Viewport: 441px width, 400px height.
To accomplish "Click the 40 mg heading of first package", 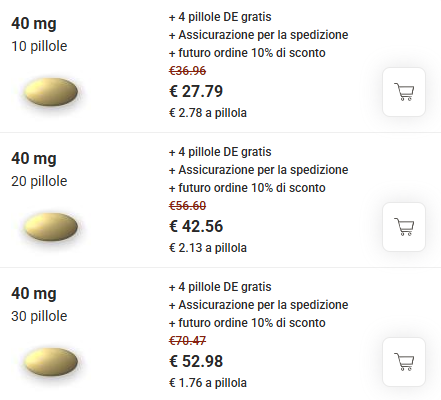I will (34, 24).
